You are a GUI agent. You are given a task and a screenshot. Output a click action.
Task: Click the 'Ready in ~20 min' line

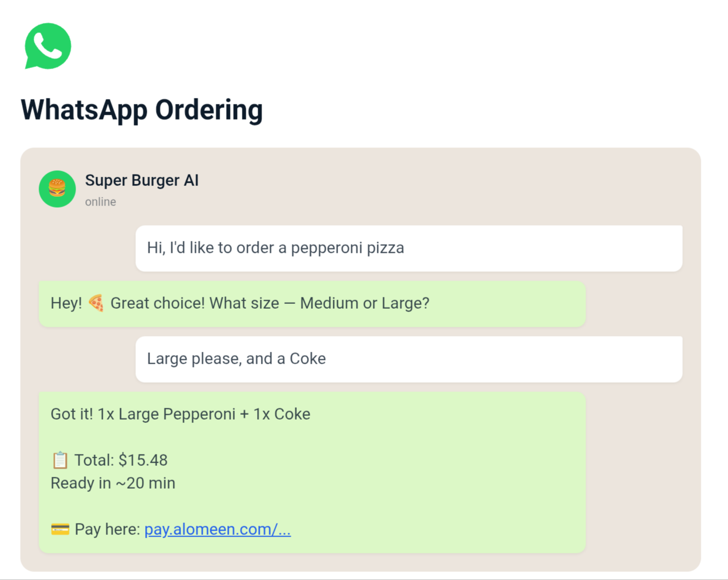click(113, 483)
